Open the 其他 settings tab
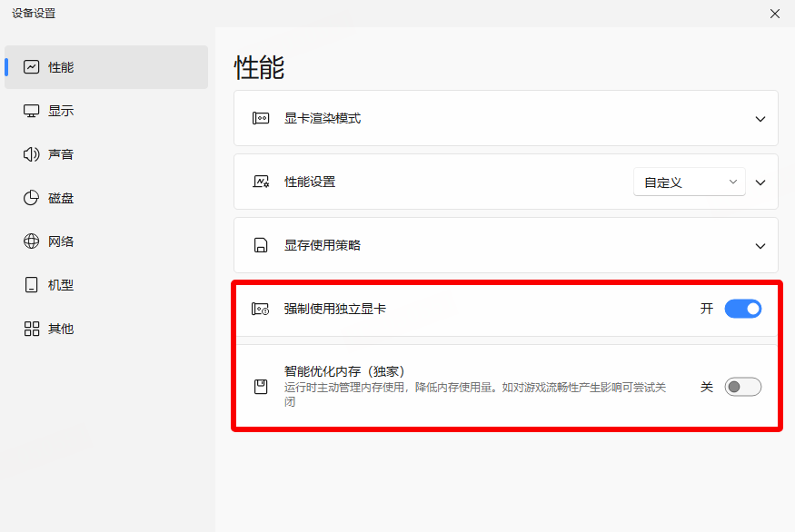This screenshot has height=532, width=795. point(60,329)
